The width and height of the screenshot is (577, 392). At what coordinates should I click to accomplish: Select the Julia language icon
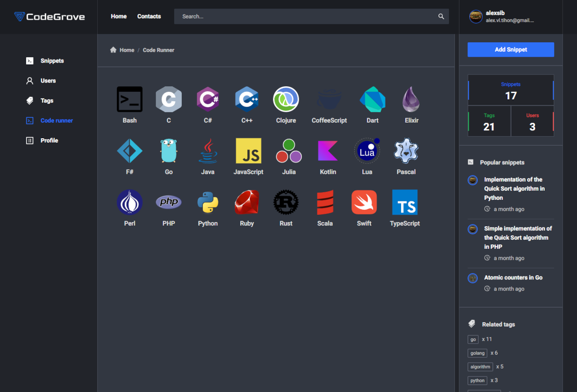coord(289,151)
